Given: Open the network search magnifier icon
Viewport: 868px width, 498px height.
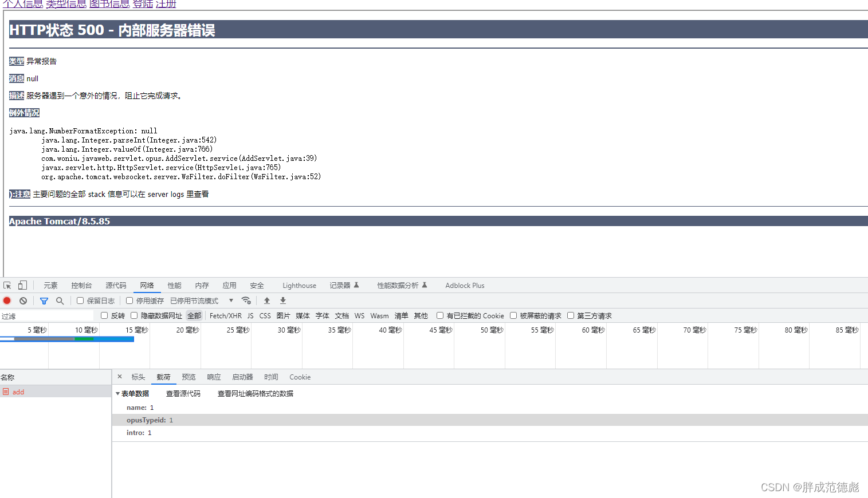Looking at the screenshot, I should point(60,301).
